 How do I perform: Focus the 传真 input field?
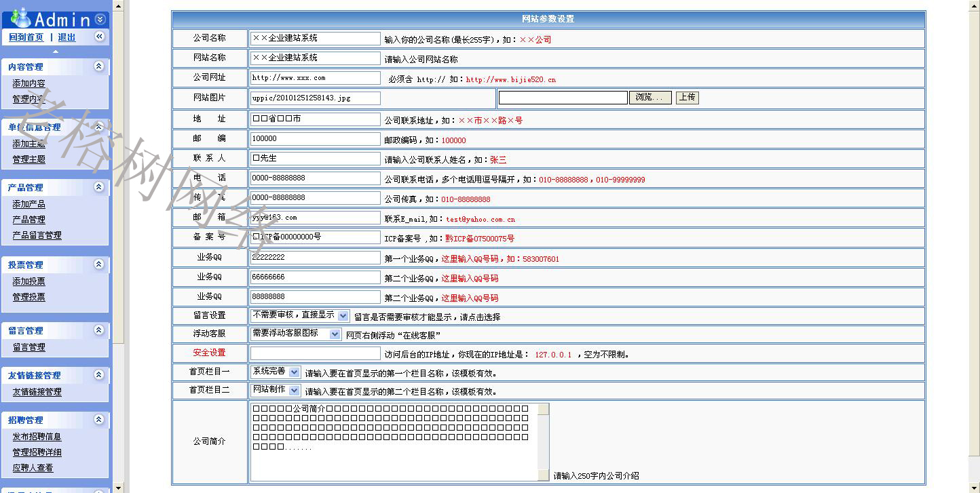click(315, 198)
